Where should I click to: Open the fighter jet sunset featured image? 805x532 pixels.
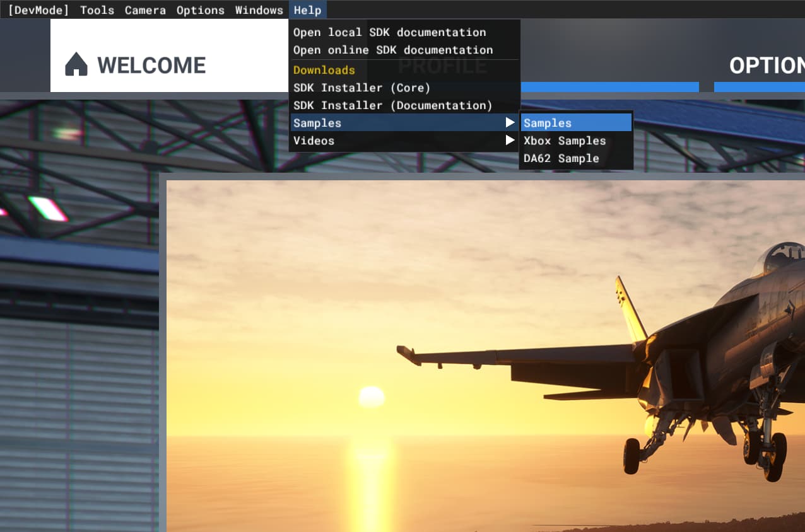coord(486,356)
